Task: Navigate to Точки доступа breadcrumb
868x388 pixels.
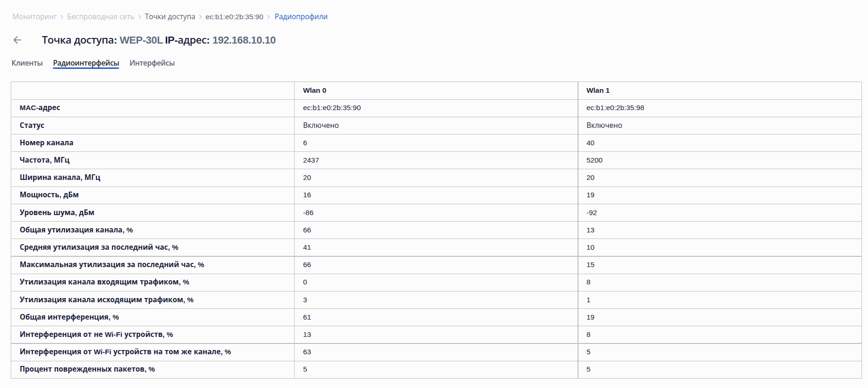Action: click(x=170, y=17)
